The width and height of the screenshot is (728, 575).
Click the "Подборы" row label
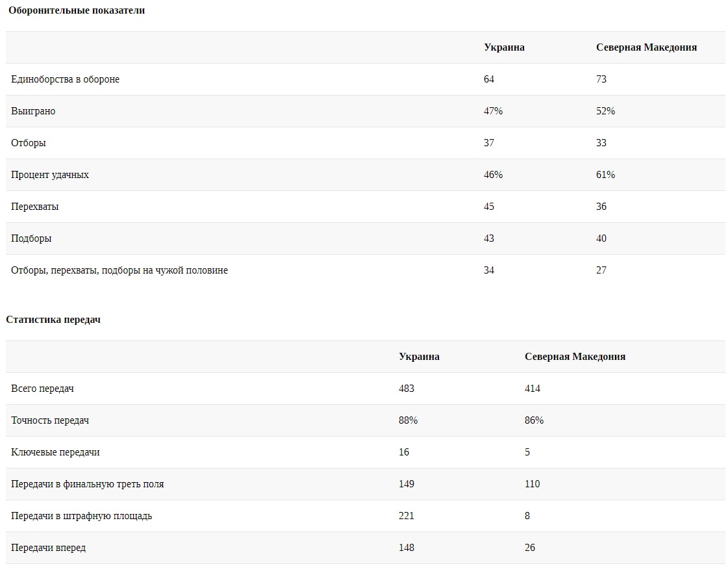(x=31, y=238)
